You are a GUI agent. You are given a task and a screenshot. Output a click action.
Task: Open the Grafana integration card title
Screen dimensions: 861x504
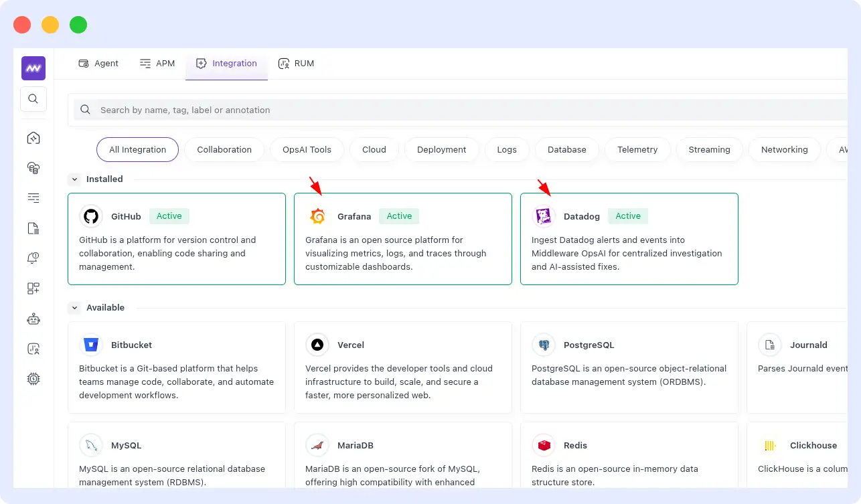click(354, 216)
